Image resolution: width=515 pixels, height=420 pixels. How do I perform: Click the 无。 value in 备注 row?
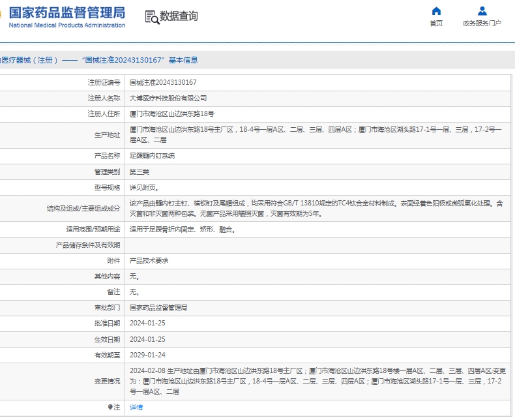134,292
